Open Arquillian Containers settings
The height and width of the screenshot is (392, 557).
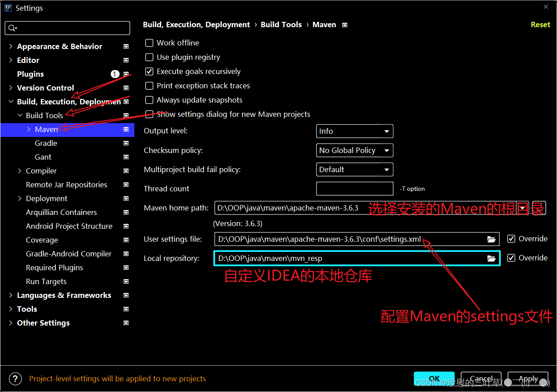click(61, 212)
